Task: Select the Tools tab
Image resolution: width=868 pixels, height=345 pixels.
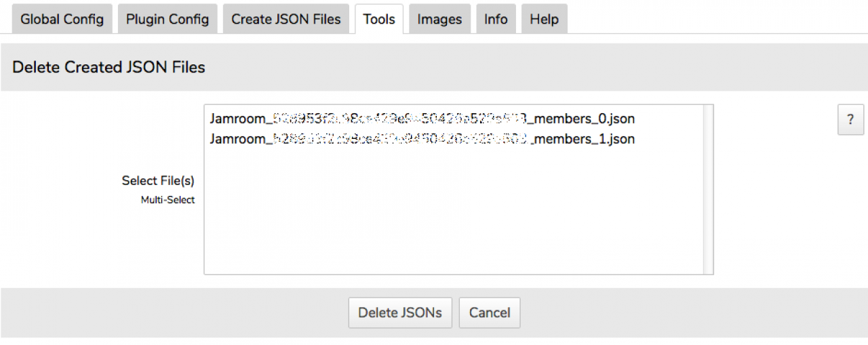Action: [x=379, y=19]
